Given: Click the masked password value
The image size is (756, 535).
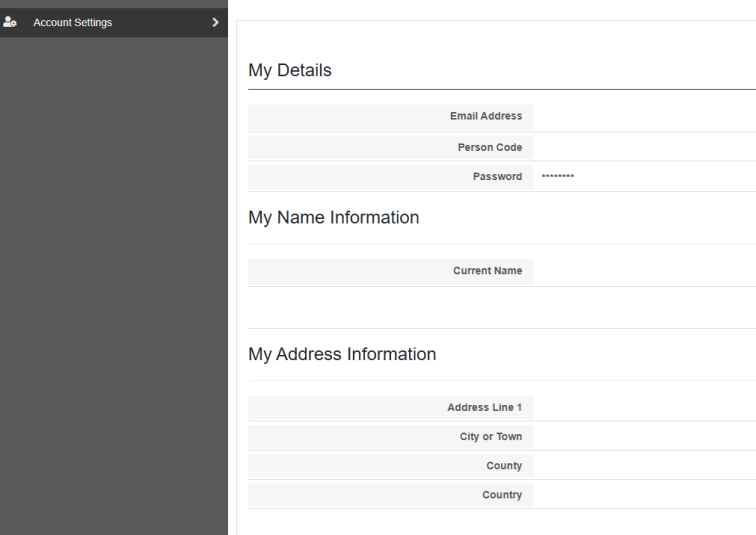Looking at the screenshot, I should 558,176.
